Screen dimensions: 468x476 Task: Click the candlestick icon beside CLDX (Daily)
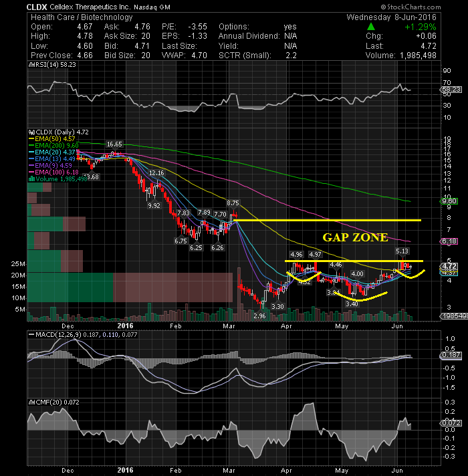(31, 132)
